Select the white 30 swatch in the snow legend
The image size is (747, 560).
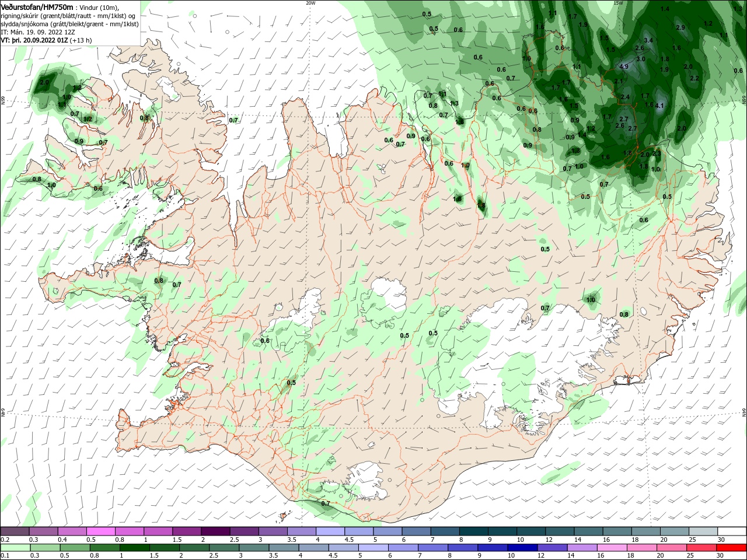click(732, 531)
